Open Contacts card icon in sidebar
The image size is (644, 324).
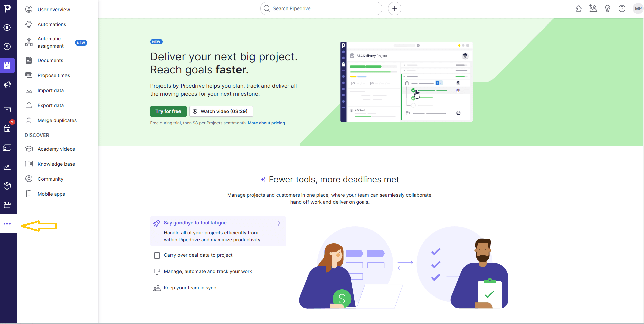coord(7,148)
